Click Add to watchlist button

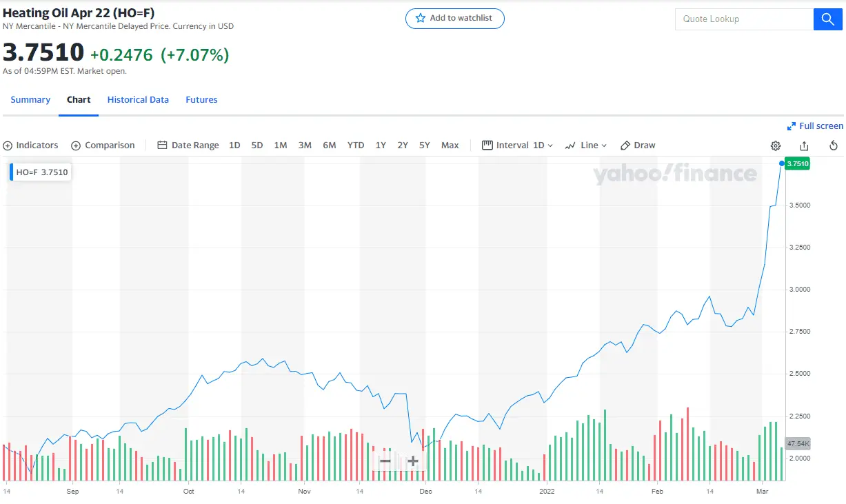tap(455, 19)
